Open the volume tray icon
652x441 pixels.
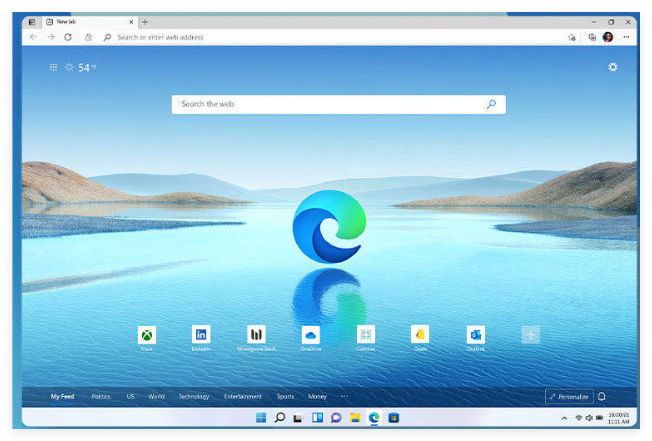(x=589, y=418)
